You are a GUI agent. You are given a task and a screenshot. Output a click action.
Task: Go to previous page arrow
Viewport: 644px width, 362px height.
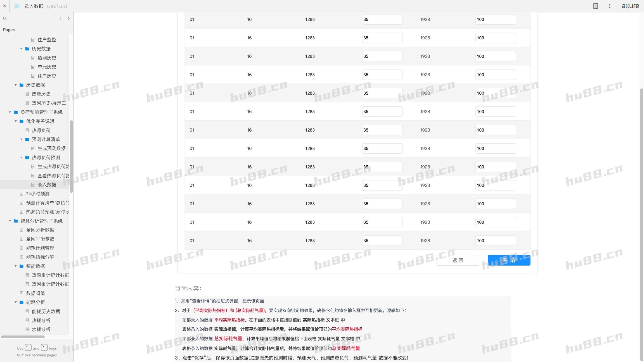pyautogui.click(x=61, y=18)
